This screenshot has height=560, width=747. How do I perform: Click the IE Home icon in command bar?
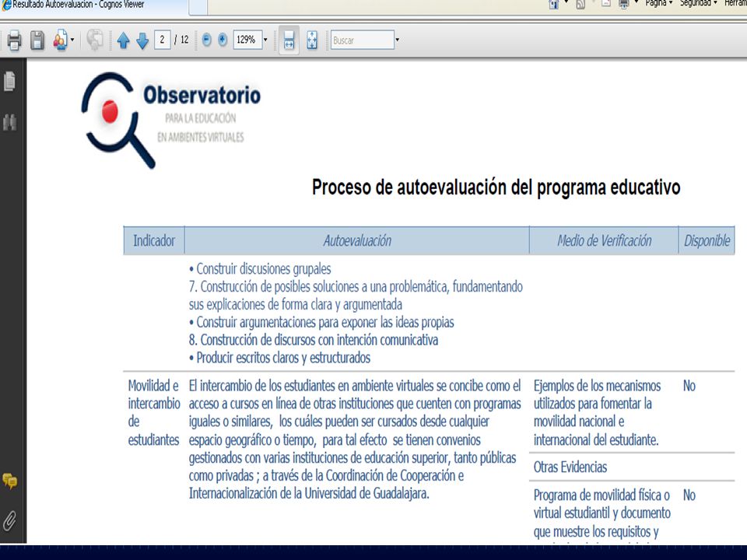tap(554, 5)
